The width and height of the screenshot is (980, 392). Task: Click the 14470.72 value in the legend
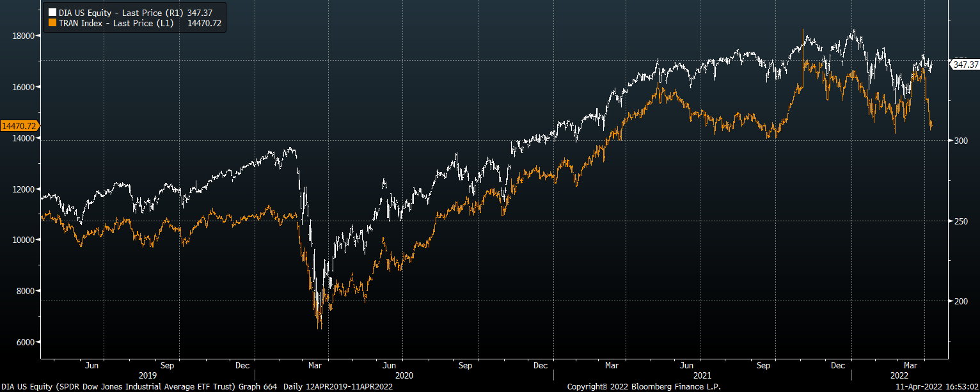(x=205, y=22)
